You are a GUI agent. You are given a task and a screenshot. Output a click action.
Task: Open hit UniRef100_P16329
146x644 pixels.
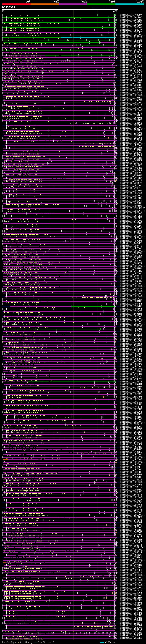coord(131,37)
